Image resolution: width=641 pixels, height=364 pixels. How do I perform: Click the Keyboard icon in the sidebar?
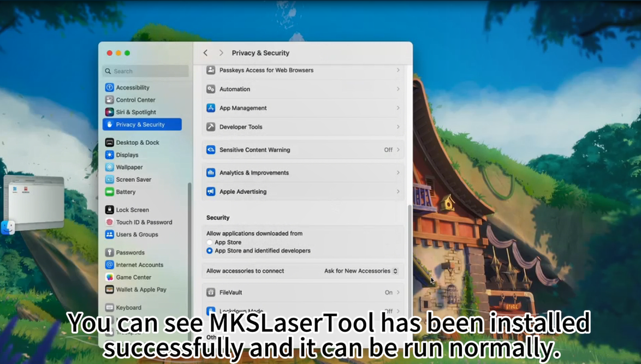pos(109,308)
